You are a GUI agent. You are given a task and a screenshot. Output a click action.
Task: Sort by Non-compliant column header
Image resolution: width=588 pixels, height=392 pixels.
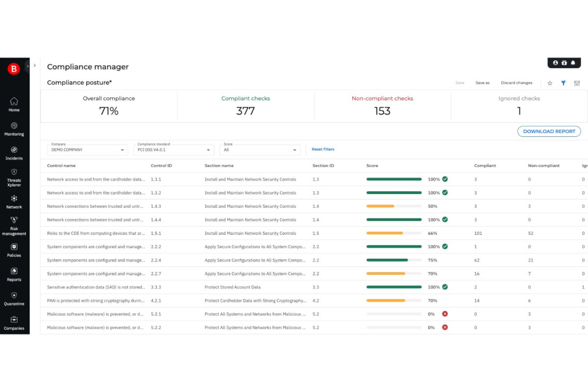pyautogui.click(x=544, y=166)
